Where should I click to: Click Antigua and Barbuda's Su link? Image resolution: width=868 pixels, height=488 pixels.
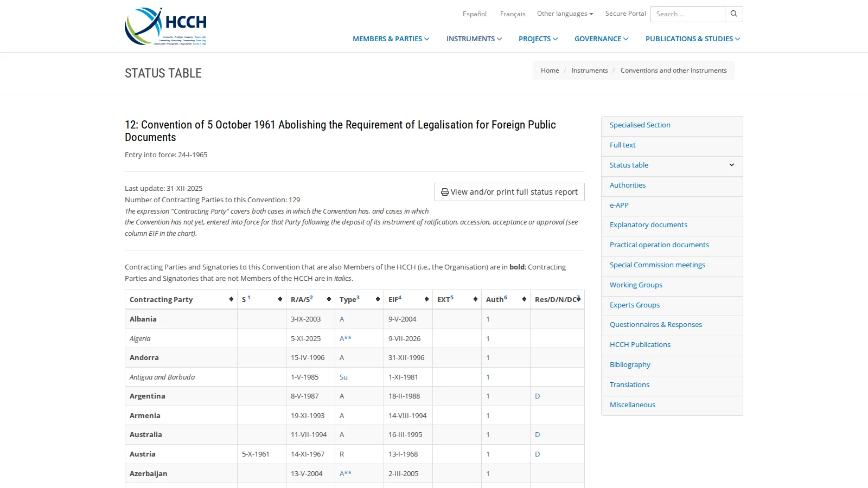(x=343, y=377)
